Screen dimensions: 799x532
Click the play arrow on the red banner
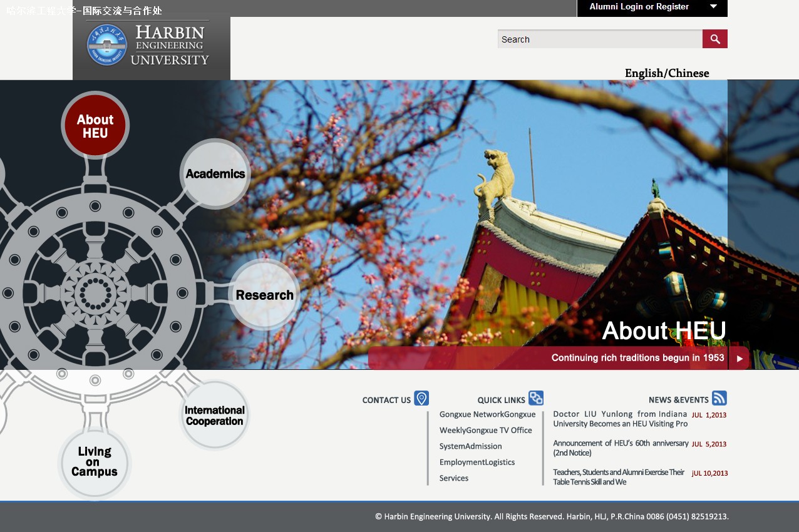(x=740, y=359)
